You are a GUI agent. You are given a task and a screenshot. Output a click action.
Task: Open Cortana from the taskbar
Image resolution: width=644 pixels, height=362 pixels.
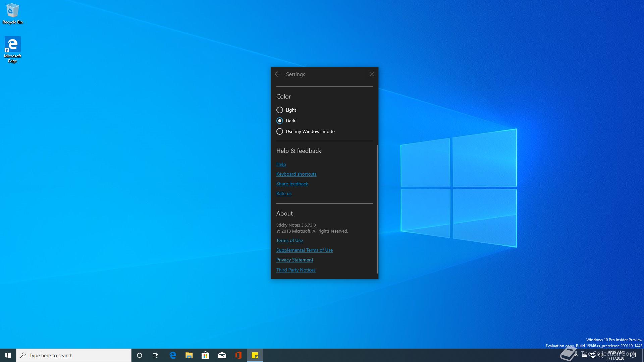(x=140, y=355)
